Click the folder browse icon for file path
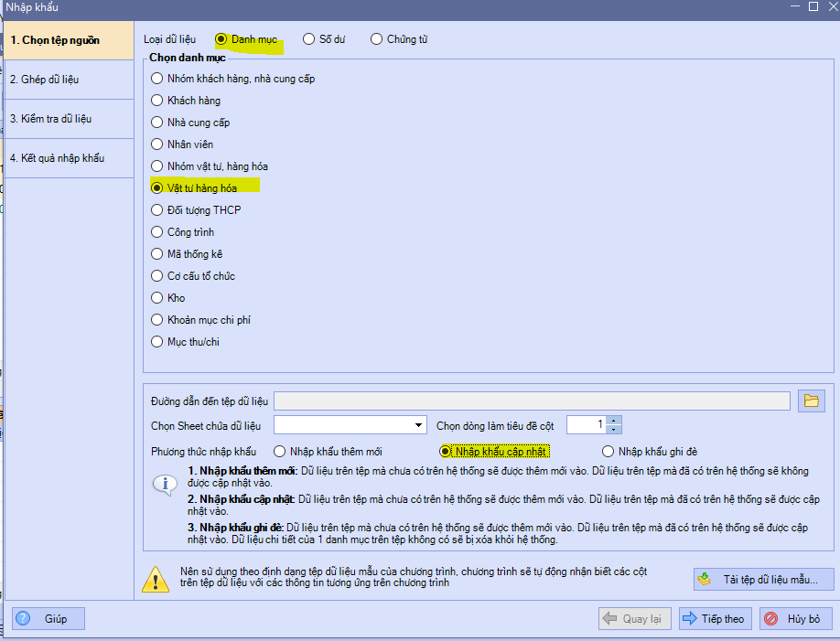Viewport: 840px width, 641px height. click(811, 401)
